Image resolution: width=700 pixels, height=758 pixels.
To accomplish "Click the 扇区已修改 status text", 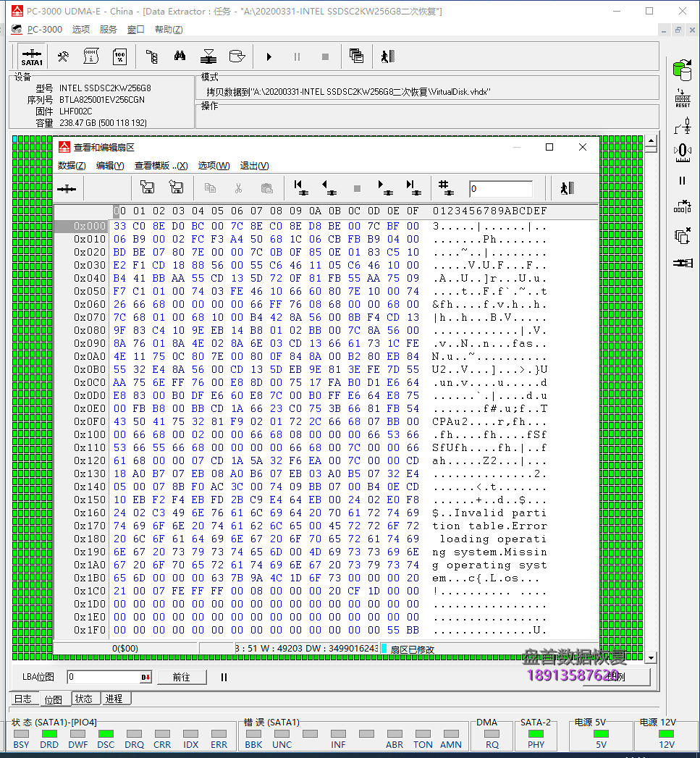I will 412,649.
